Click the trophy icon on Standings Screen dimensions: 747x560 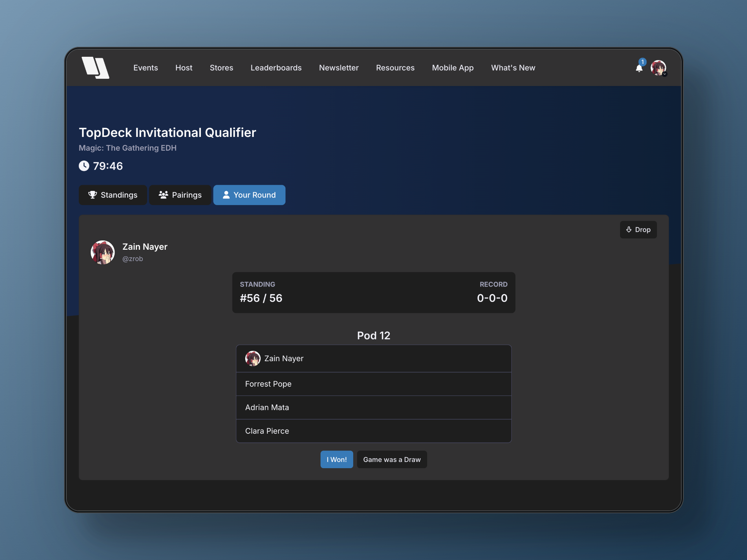tap(92, 195)
